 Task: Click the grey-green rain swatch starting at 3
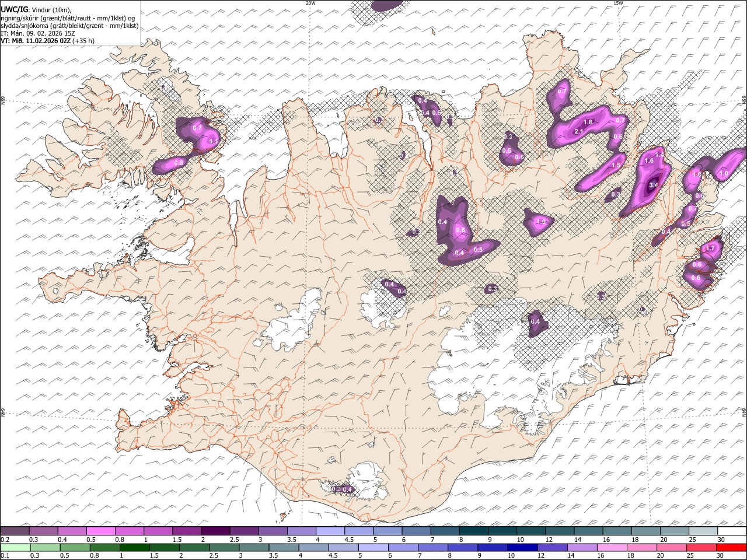(254, 547)
